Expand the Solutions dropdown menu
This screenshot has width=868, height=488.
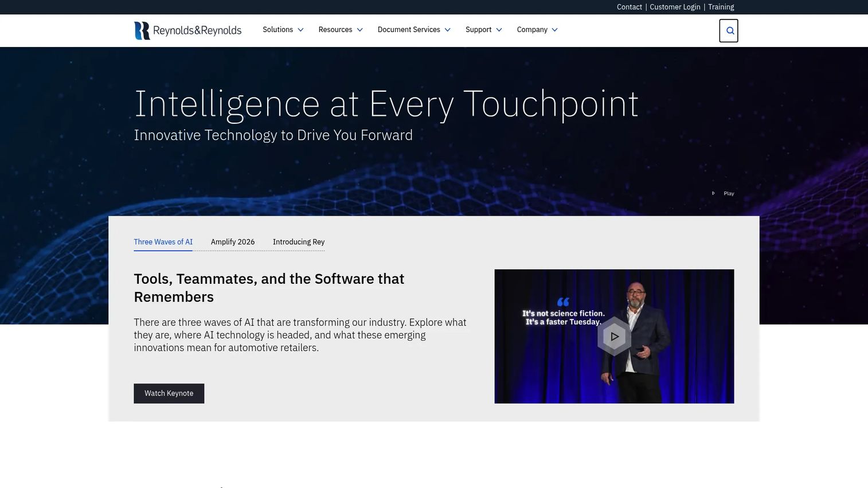coord(283,30)
